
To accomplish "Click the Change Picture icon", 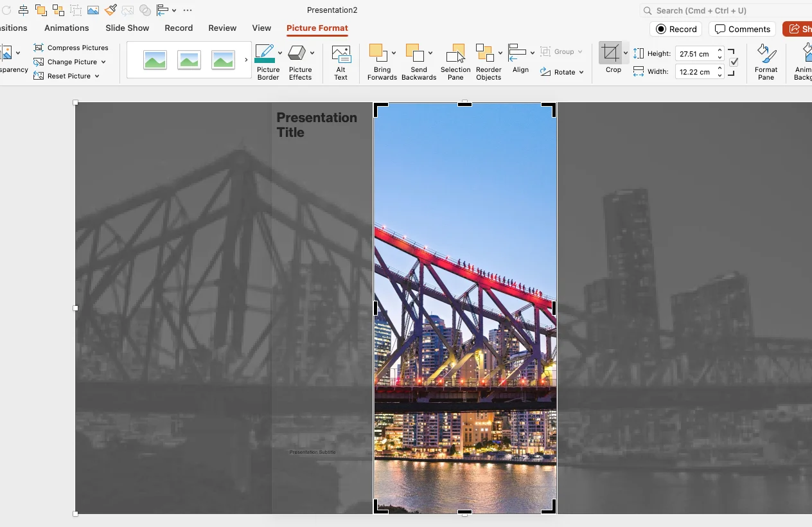I will pos(39,62).
